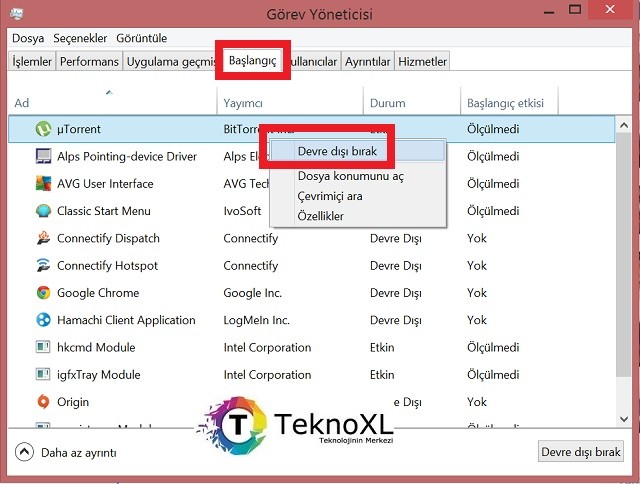
Task: Switch to the Ayrıntılar tab
Action: point(368,62)
